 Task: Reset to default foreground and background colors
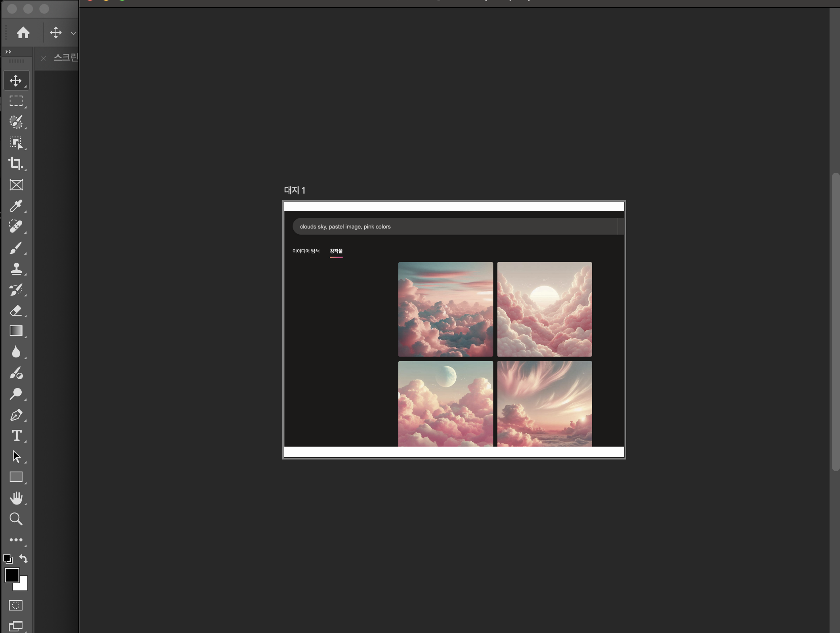click(8, 559)
